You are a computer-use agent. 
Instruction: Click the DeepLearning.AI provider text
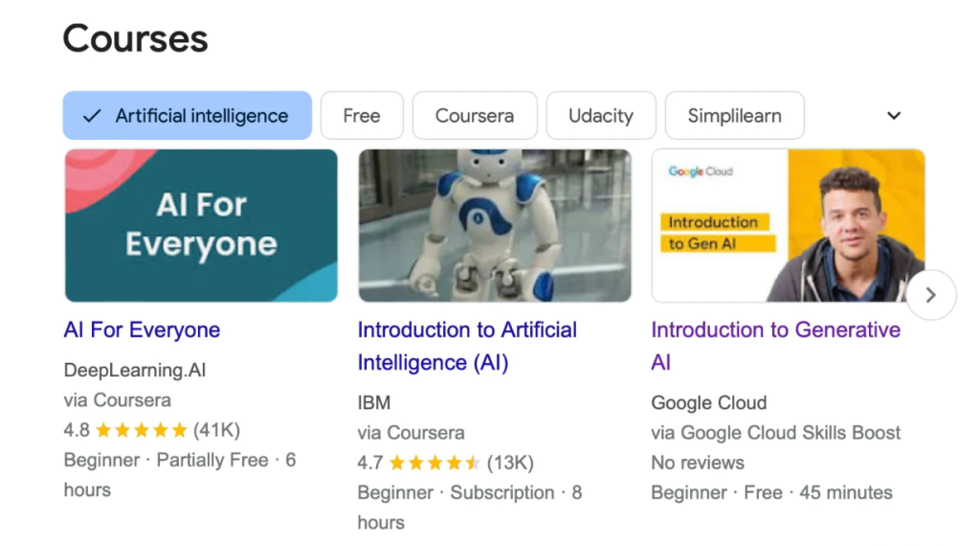coord(134,371)
